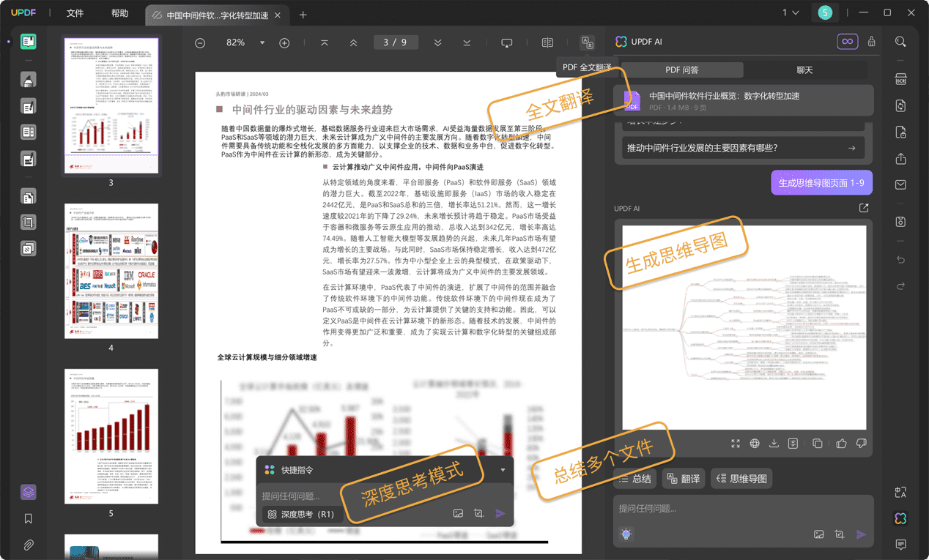Clear the AI chat with broom icon
This screenshot has width=929, height=560.
tap(871, 42)
